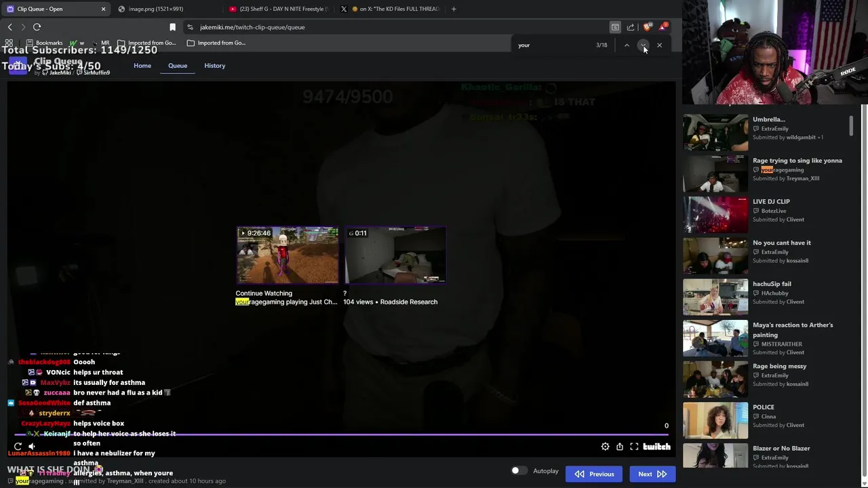Click the Brave Shields lion icon
The width and height of the screenshot is (868, 488).
pyautogui.click(x=647, y=27)
